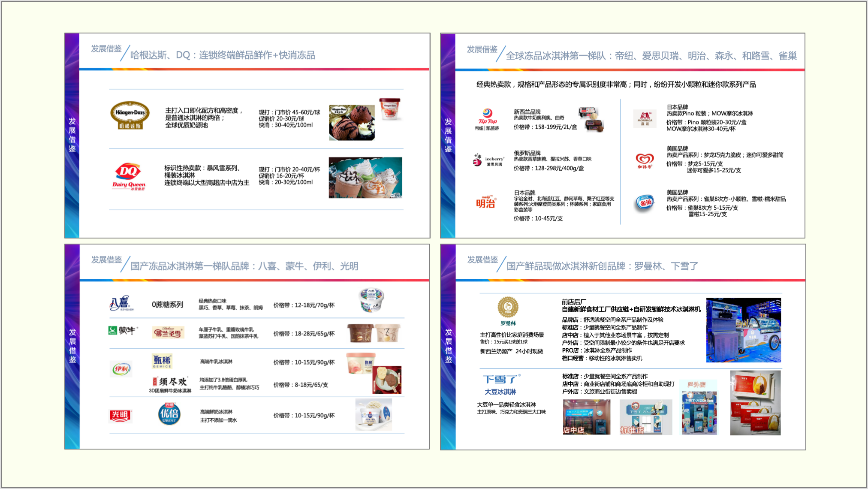The height and width of the screenshot is (489, 868).
Task: Click the Meiji 明治 logo
Action: pos(485,202)
